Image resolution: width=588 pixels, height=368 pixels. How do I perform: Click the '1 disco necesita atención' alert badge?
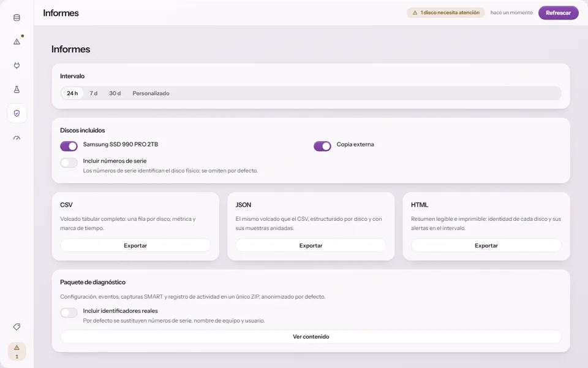[x=446, y=13]
